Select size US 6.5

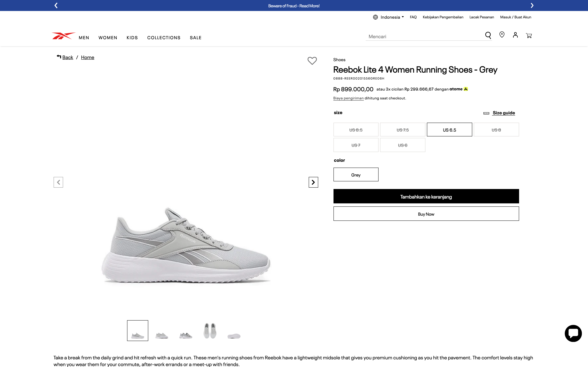449,130
